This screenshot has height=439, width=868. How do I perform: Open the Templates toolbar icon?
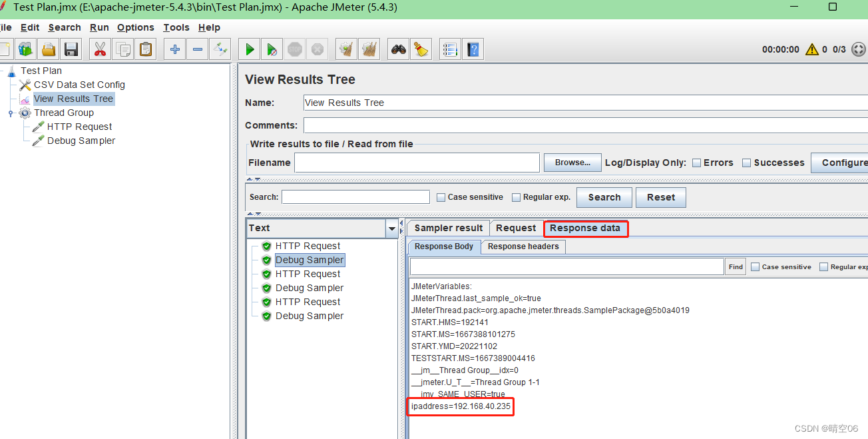tap(26, 49)
